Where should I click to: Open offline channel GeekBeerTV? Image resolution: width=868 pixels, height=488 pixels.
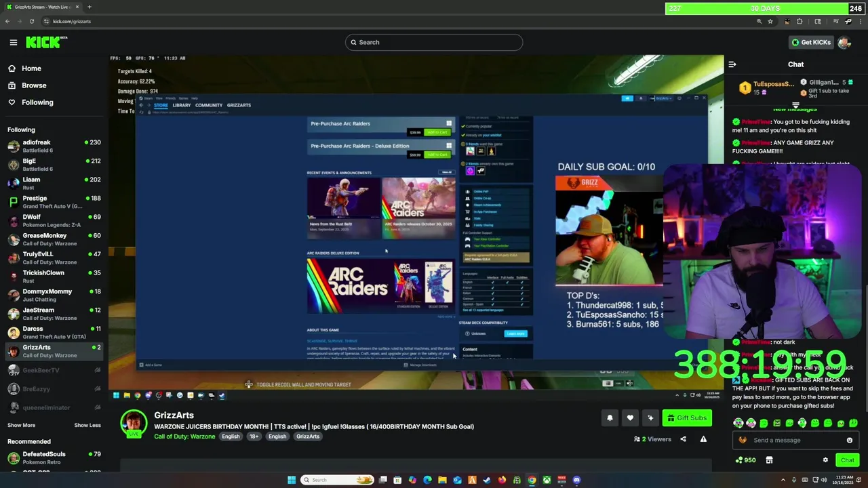[x=54, y=370]
